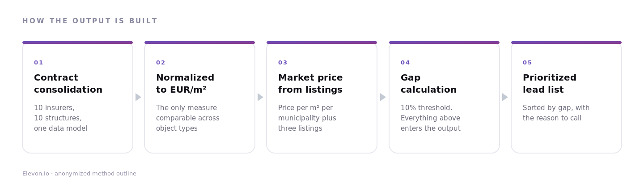Select the Contract consolidation heading

(x=68, y=84)
